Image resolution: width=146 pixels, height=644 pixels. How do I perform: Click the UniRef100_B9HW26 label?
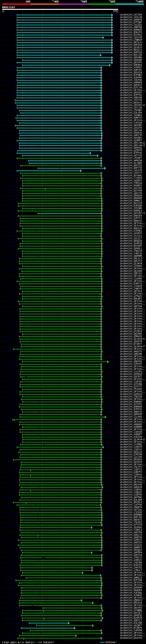pyautogui.click(x=131, y=30)
